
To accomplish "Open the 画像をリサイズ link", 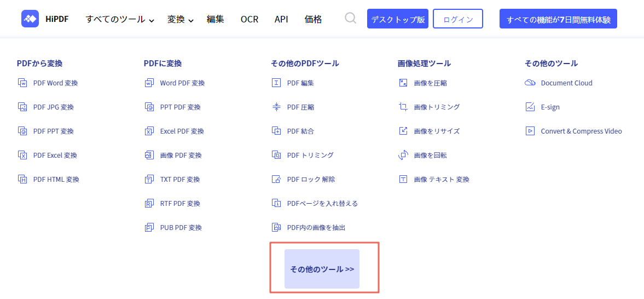I will [437, 131].
